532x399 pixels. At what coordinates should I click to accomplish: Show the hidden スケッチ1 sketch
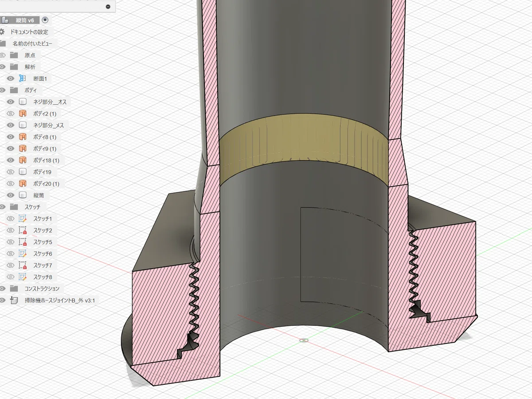point(11,219)
